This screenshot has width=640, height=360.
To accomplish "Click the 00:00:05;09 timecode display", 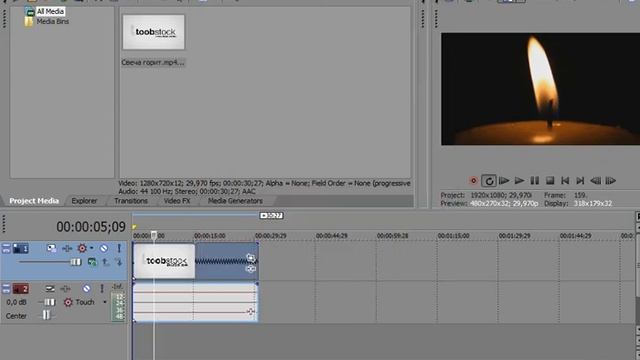I will click(x=91, y=227).
